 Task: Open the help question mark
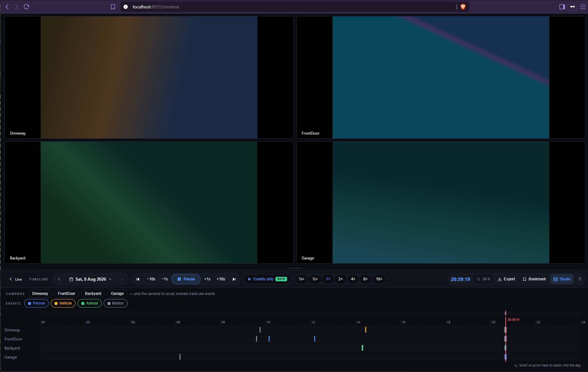[x=580, y=279]
